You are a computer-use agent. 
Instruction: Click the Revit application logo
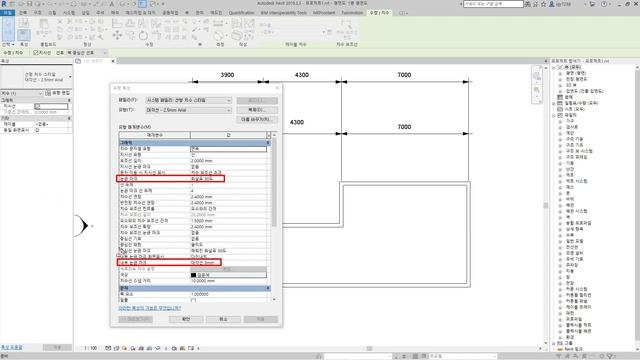[x=4, y=4]
